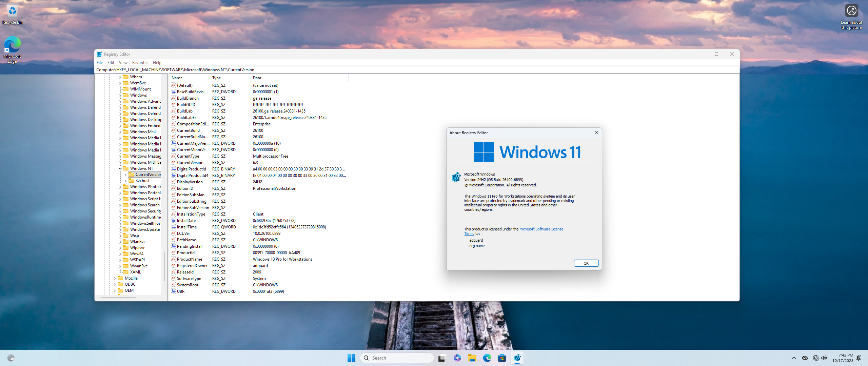Click OK in About Registry Editor dialog
This screenshot has height=366, width=868.
586,263
